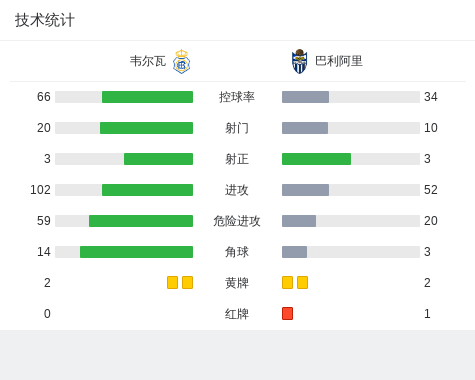This screenshot has width=475, height=380.
Task: Click the 进攻 stat label
Action: click(237, 190)
